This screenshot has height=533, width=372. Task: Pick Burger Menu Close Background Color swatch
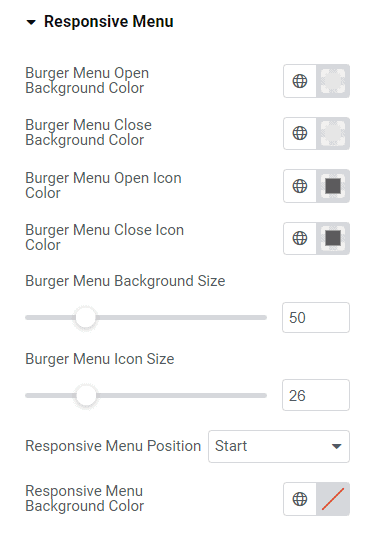click(333, 133)
